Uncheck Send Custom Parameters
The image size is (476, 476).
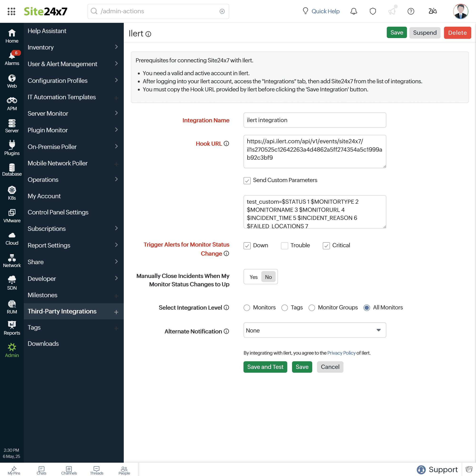point(247,181)
